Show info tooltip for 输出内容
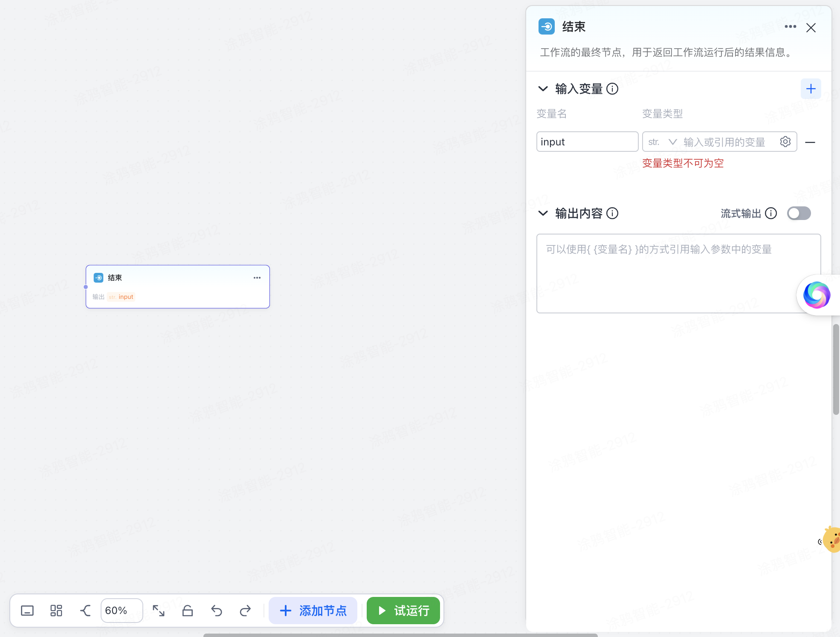Image resolution: width=840 pixels, height=637 pixels. pos(612,213)
